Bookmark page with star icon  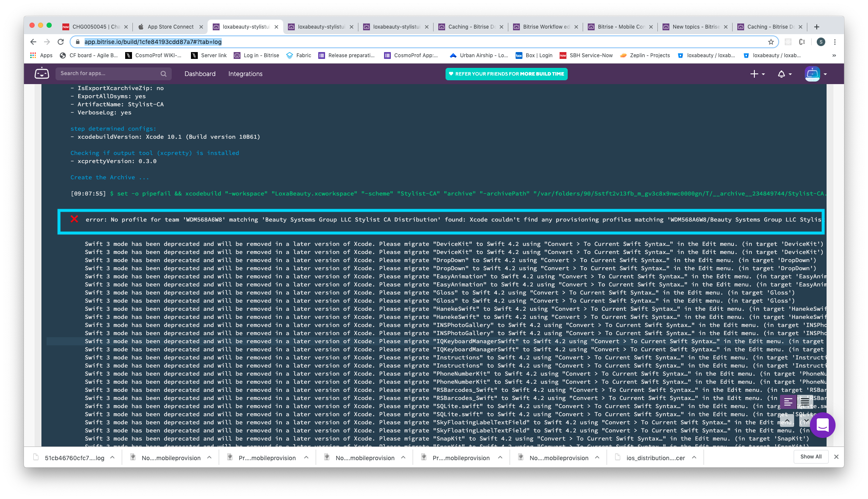pyautogui.click(x=771, y=42)
